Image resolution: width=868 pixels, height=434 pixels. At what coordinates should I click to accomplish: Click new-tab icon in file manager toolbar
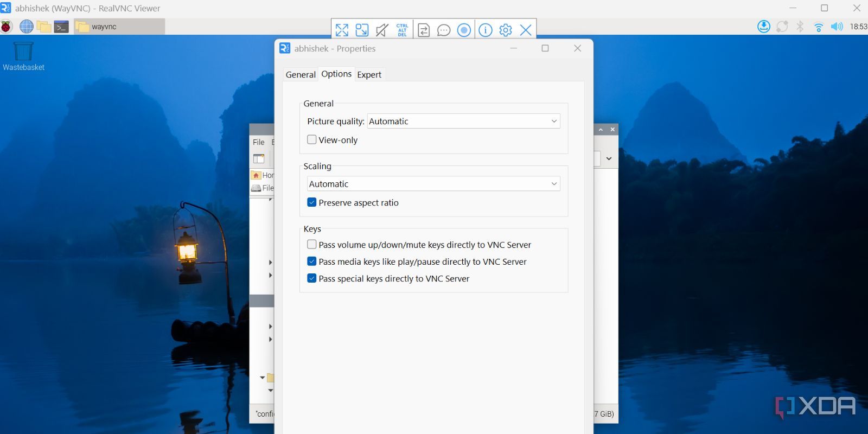coord(259,158)
